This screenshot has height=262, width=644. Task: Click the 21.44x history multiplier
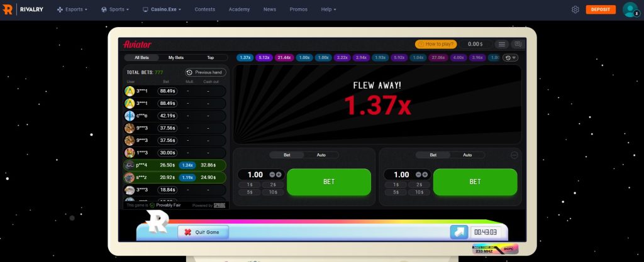(x=284, y=58)
